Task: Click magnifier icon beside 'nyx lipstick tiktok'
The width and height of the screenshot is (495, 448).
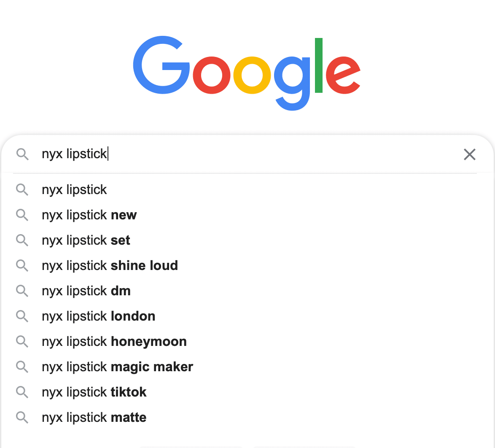Action: pos(22,392)
